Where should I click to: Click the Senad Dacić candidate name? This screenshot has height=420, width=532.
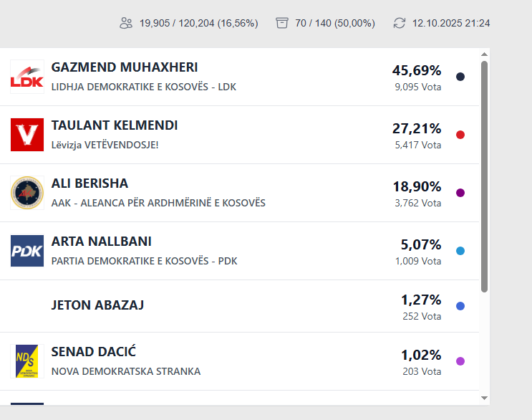point(94,352)
